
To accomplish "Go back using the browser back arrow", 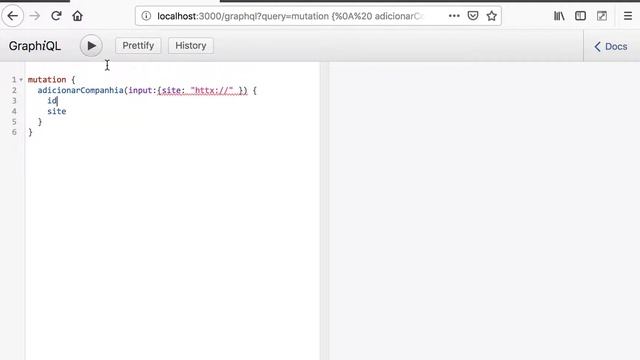I will click(13, 16).
